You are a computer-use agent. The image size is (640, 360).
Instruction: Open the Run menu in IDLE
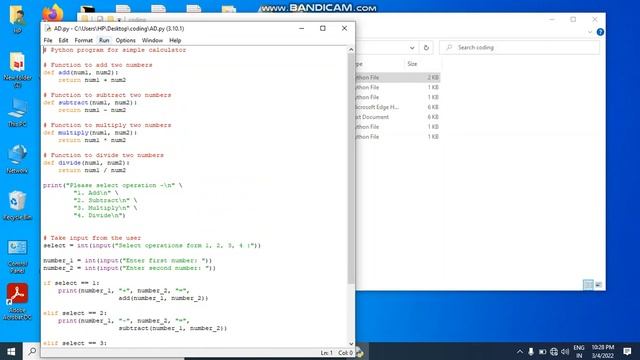pyautogui.click(x=104, y=40)
